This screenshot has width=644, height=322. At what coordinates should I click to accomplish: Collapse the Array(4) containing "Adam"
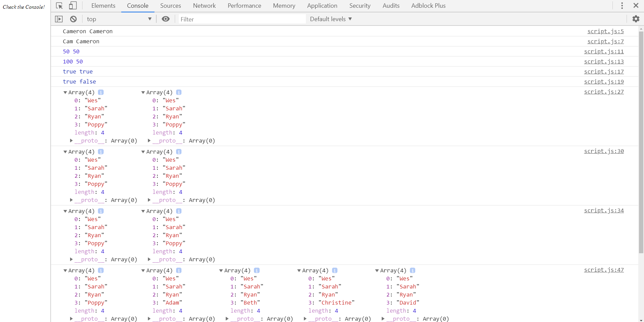[x=143, y=270]
